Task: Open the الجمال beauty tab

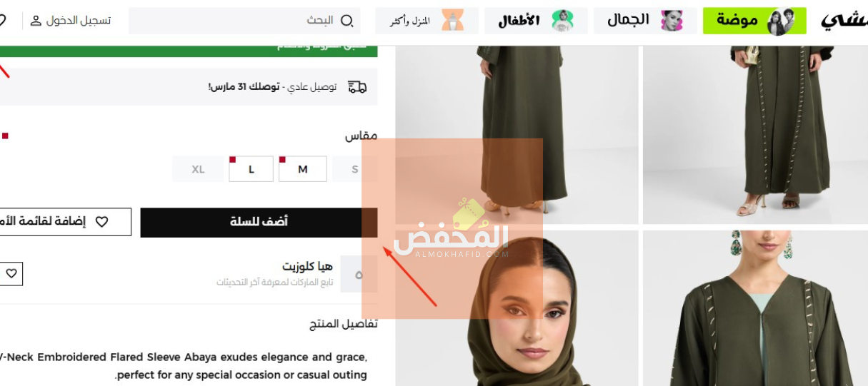Action: point(645,21)
